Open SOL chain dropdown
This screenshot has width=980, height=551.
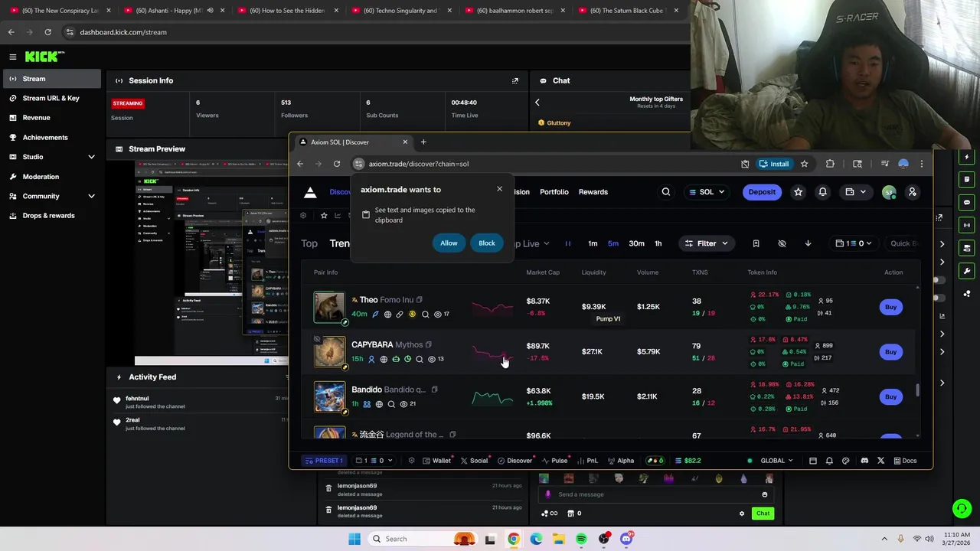[x=707, y=192]
